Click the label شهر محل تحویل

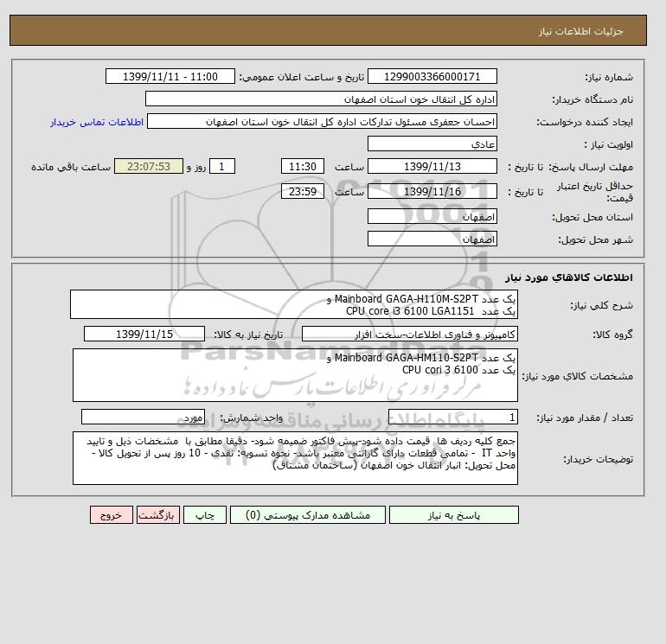[x=595, y=239]
